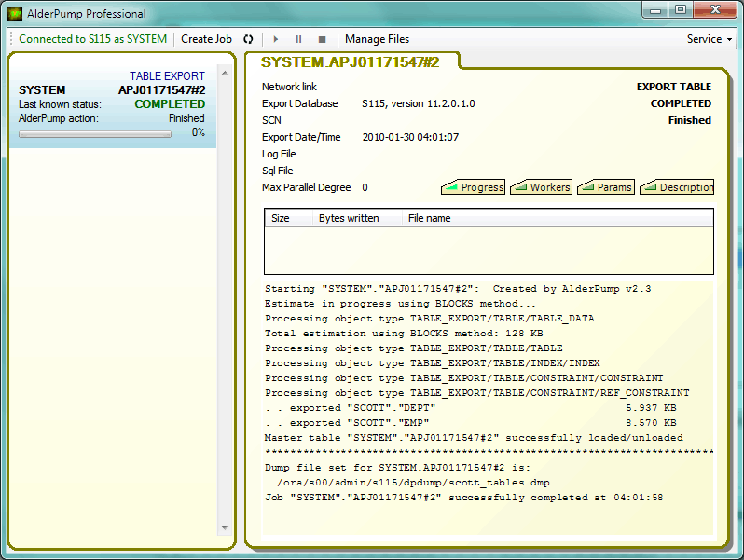Click Connected to S115 as SYSTEM
This screenshot has height=560, width=744.
[x=92, y=39]
